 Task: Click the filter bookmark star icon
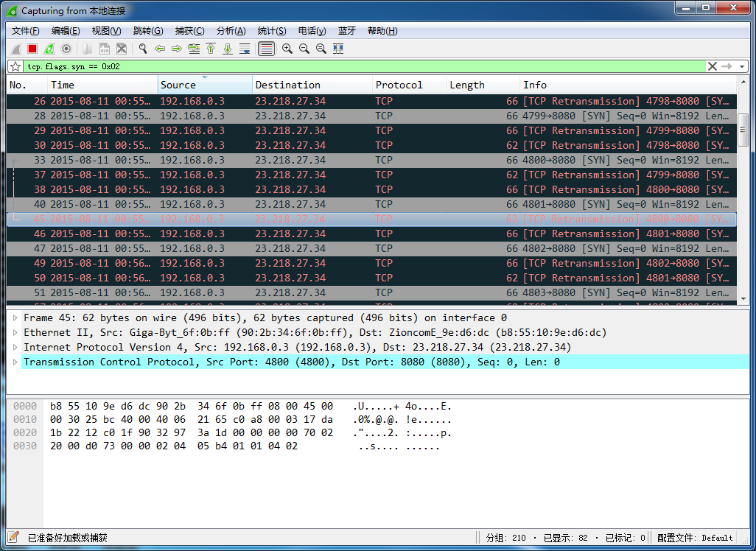(15, 66)
